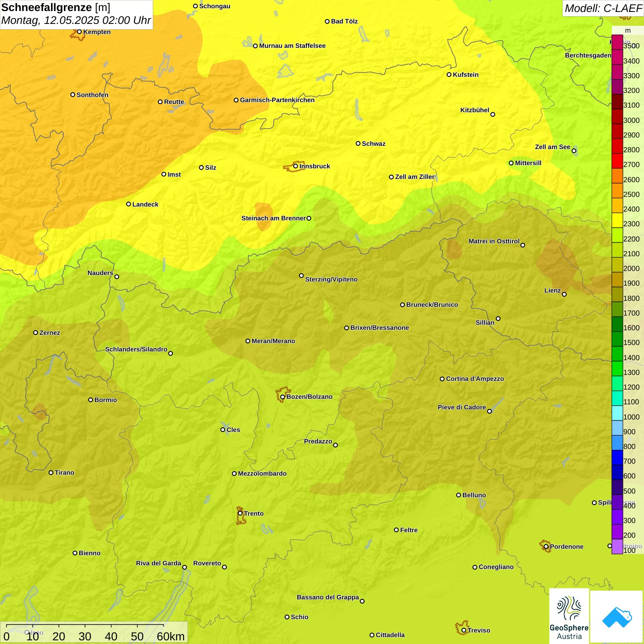Click the Mittersill label
644x644 pixels.
(x=528, y=163)
